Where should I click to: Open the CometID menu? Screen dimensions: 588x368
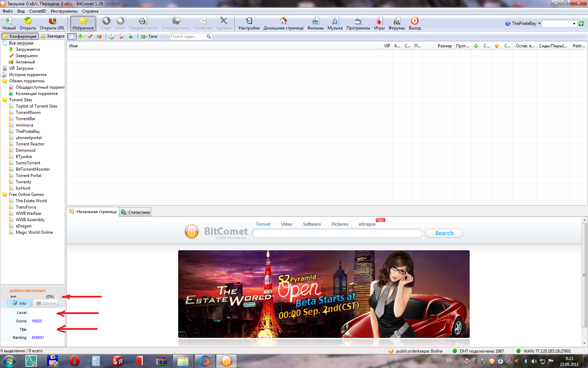coord(37,11)
